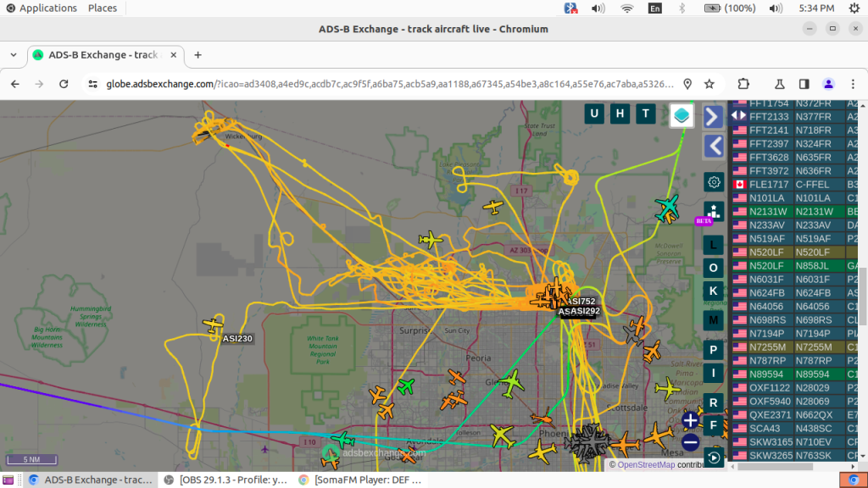Select the SKW3265 aircraft row

[794, 455]
